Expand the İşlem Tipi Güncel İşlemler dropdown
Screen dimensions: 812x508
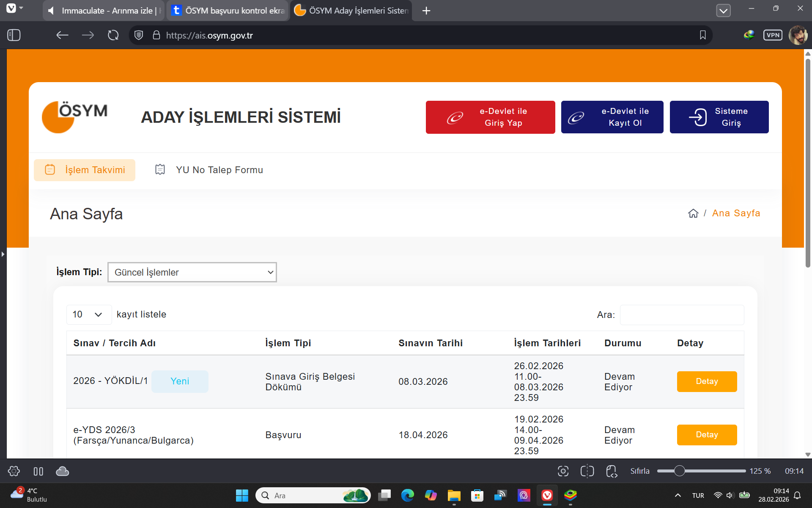tap(192, 272)
